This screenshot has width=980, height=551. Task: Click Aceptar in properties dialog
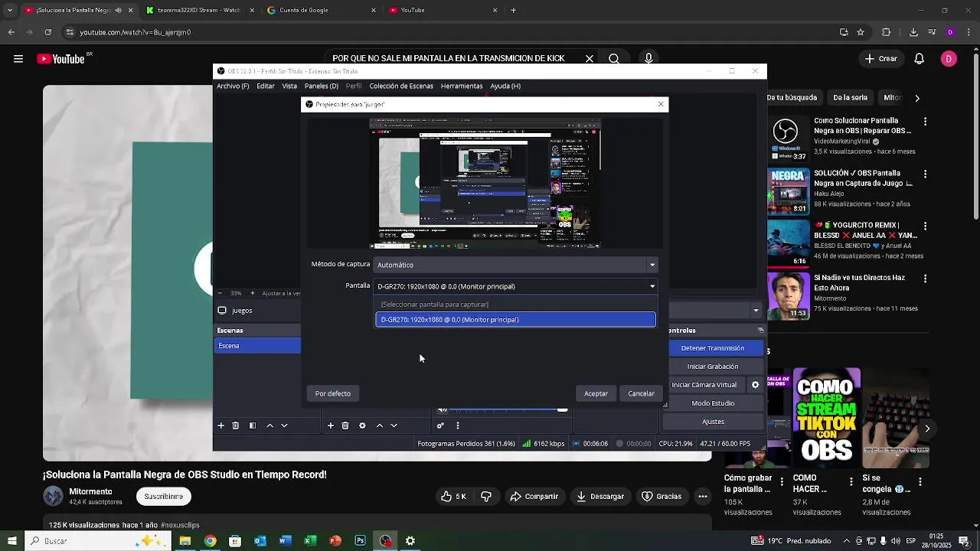point(596,393)
